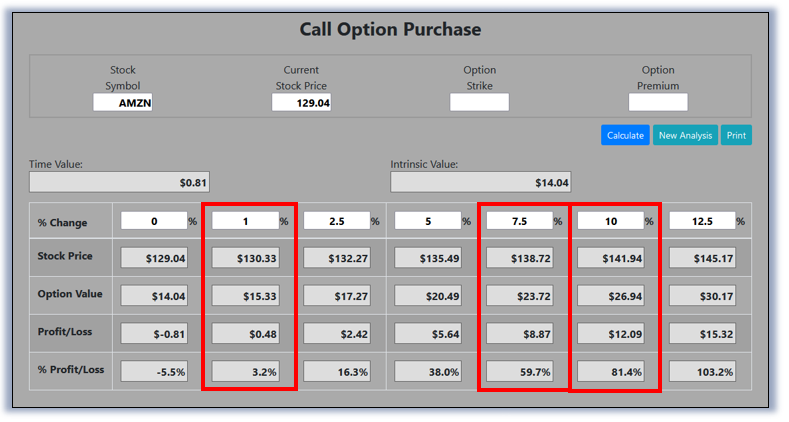Select the 12.5 percent change input
The width and height of the screenshot is (789, 422).
[x=702, y=221]
